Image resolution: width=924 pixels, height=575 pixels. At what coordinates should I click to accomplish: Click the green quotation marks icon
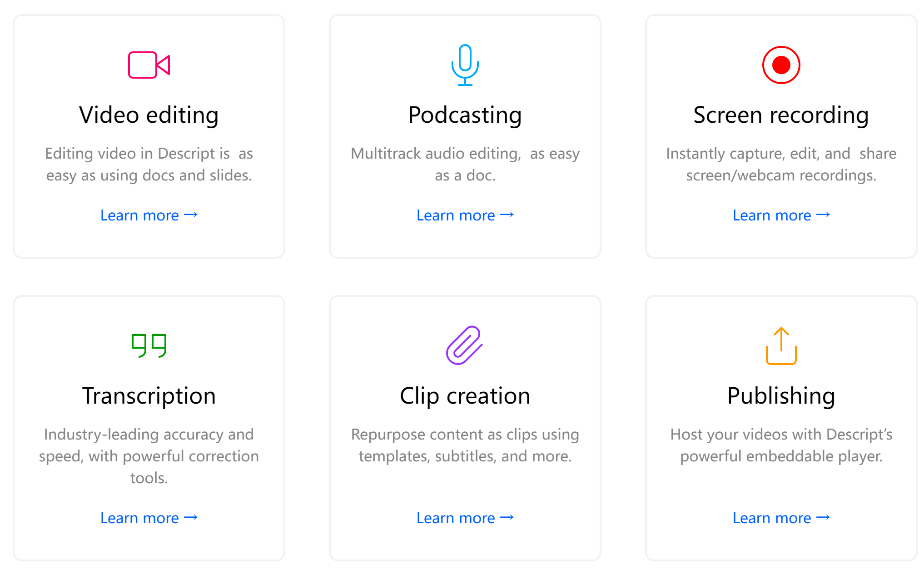click(x=149, y=346)
